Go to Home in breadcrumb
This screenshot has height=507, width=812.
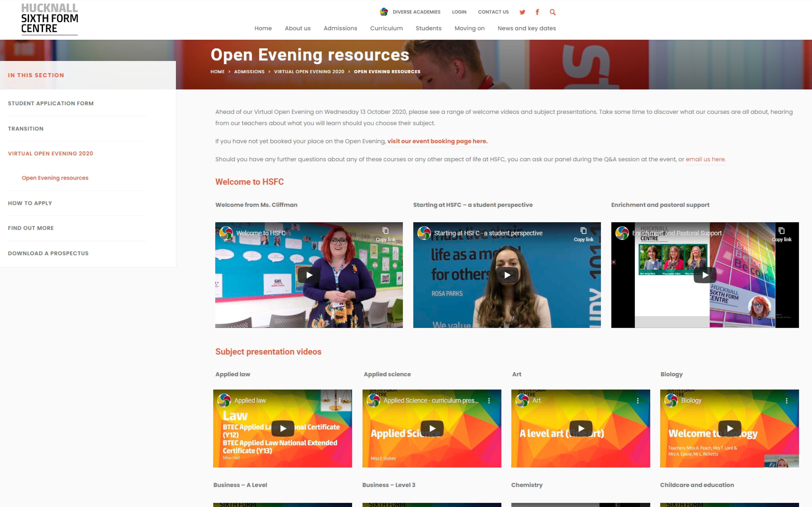pos(217,71)
